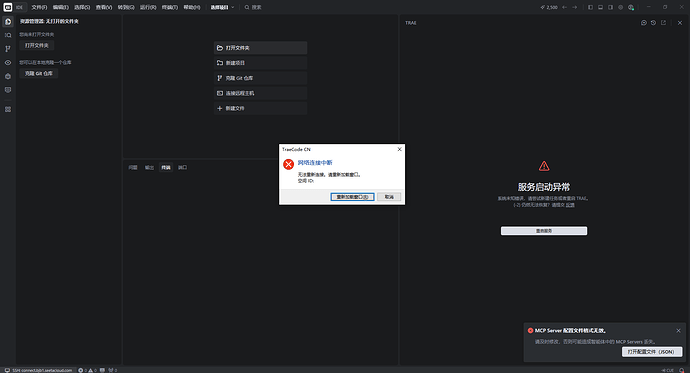Open the 运行(R) menu
690x373 pixels.
pyautogui.click(x=148, y=7)
